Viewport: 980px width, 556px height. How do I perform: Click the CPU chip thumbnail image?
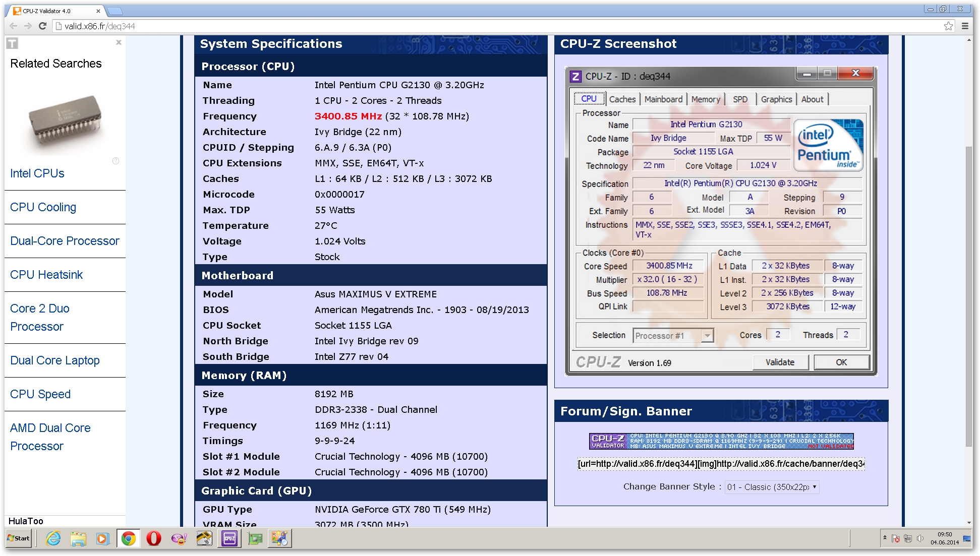point(65,123)
